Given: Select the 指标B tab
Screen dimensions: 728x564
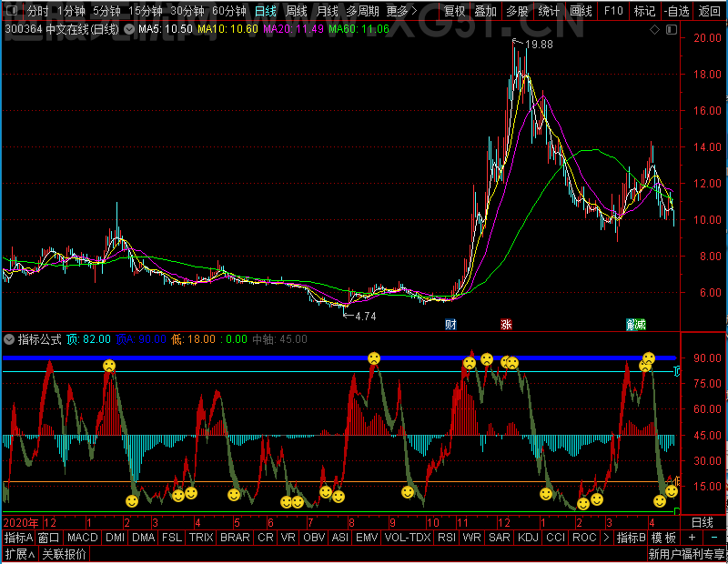Looking at the screenshot, I should [631, 538].
